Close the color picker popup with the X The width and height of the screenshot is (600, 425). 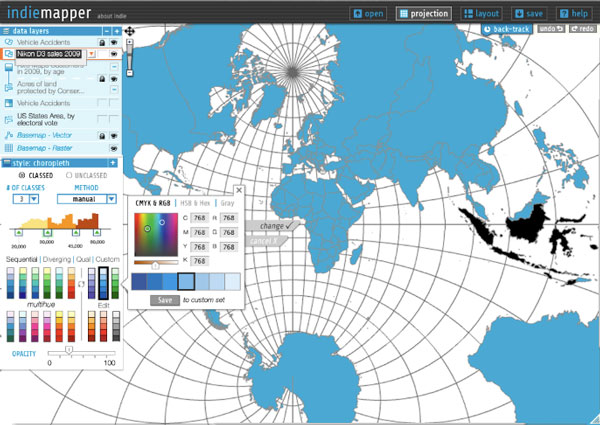[239, 190]
